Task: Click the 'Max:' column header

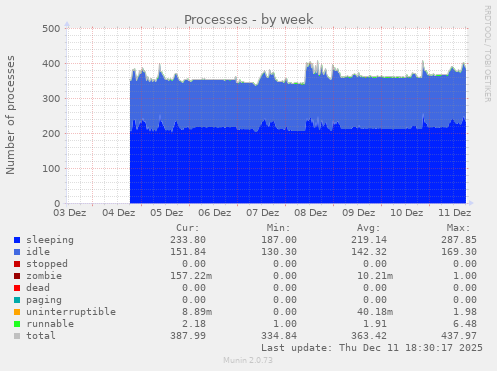Action: point(459,228)
